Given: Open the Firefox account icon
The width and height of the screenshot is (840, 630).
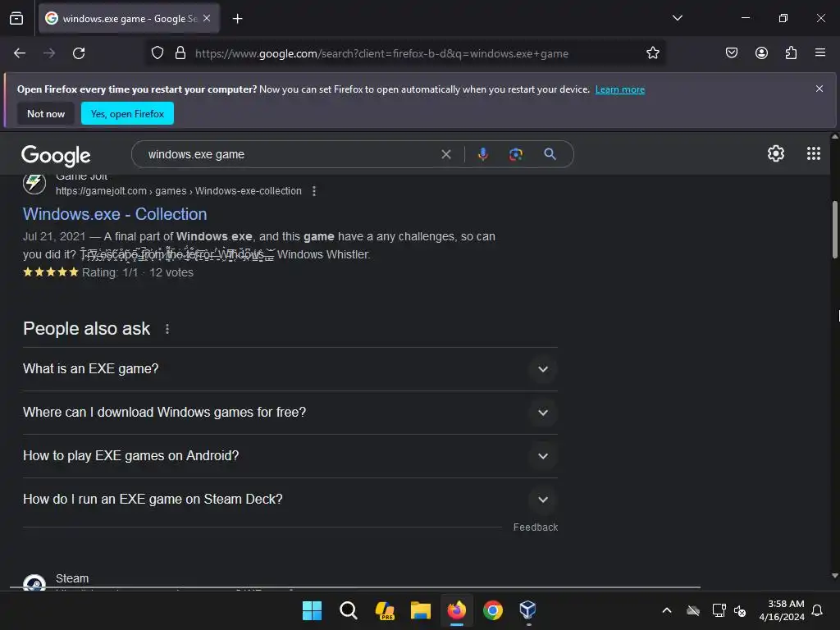Looking at the screenshot, I should pos(761,52).
